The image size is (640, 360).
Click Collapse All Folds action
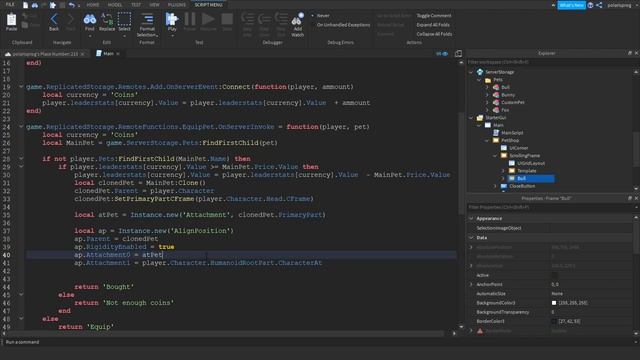[x=434, y=34]
